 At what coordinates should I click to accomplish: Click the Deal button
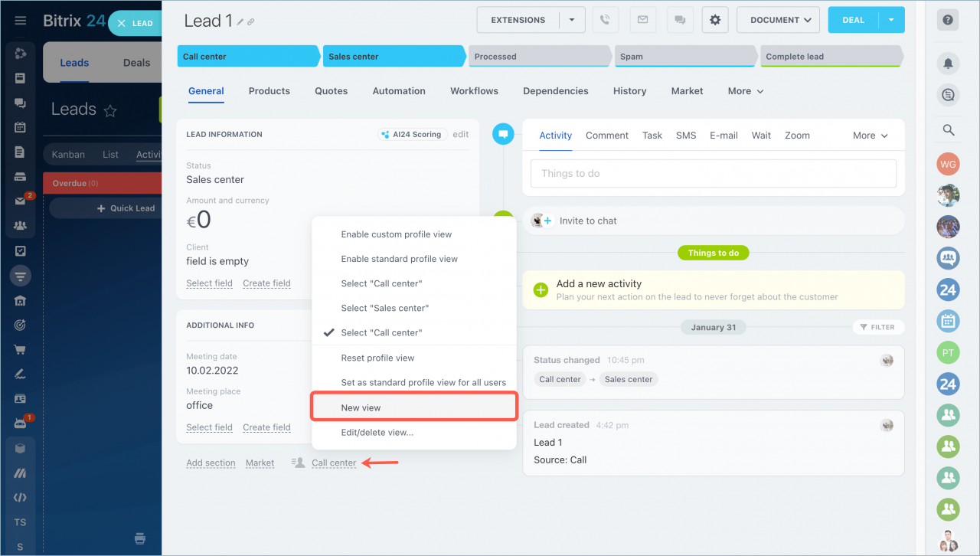pyautogui.click(x=854, y=20)
